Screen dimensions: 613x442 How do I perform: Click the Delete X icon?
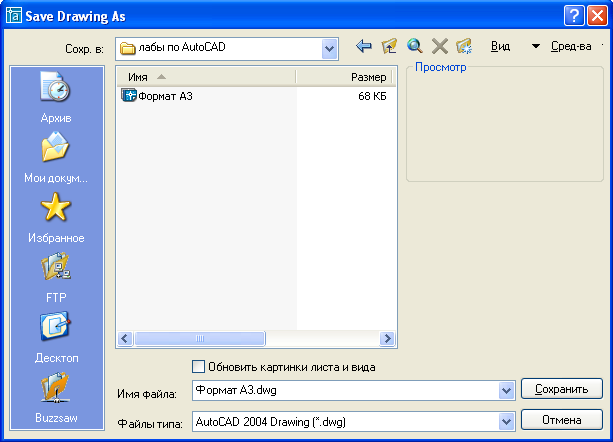point(440,47)
